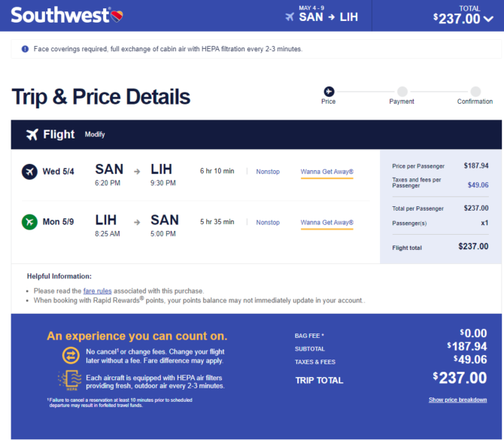Click the departing flight icon for Wed 5/4
This screenshot has height=441, width=504.
29,172
